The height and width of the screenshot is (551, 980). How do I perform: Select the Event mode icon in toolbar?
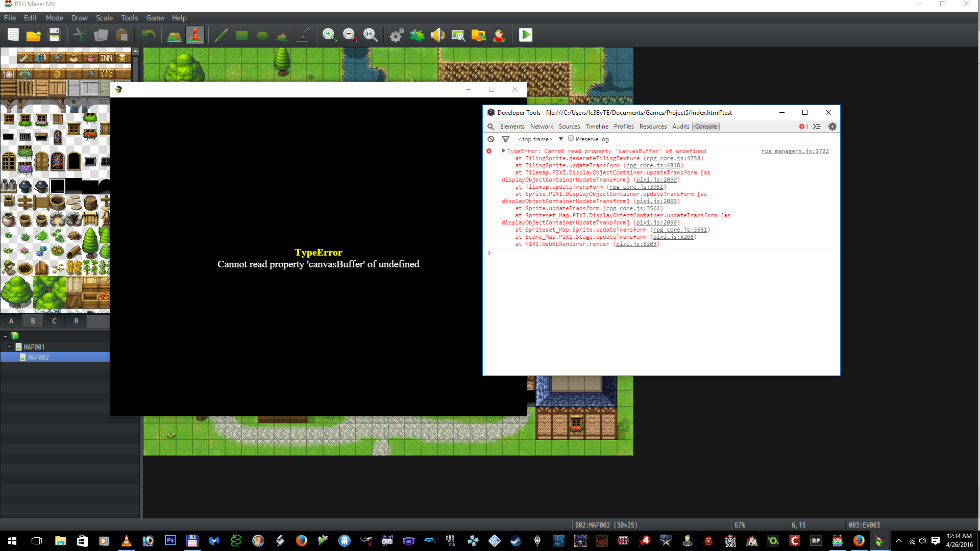(x=195, y=35)
